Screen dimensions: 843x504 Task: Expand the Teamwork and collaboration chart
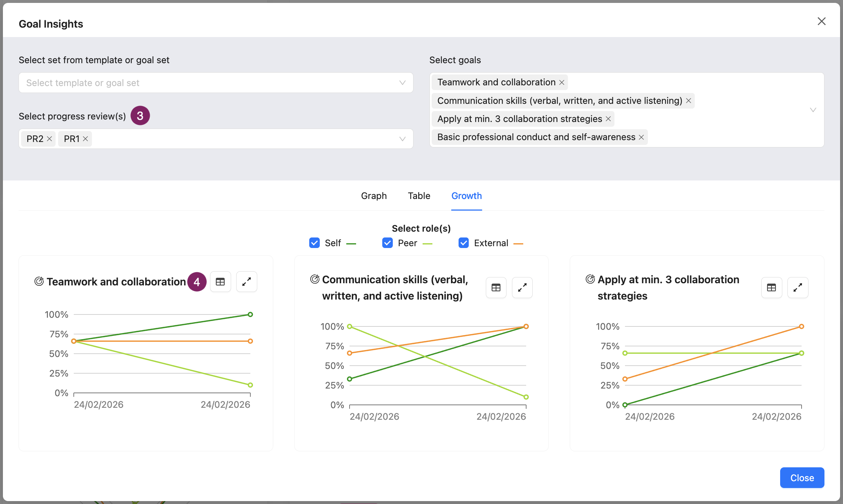tap(246, 282)
